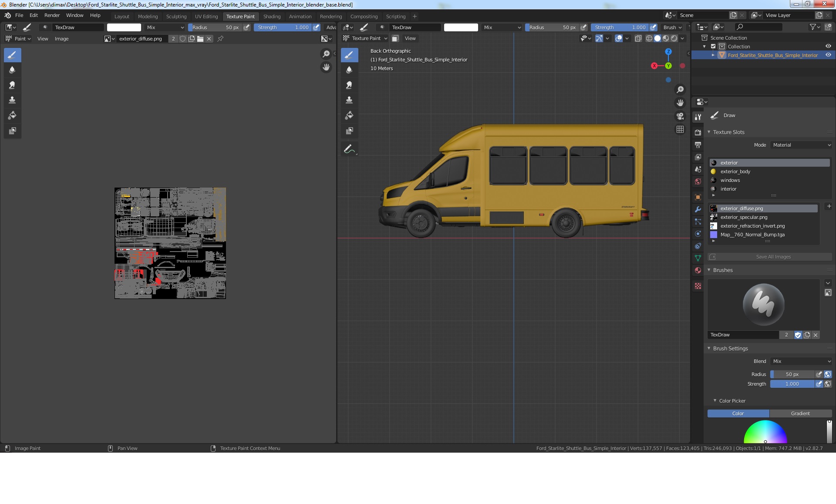Select the Draw brush tool in image editor

coord(12,55)
